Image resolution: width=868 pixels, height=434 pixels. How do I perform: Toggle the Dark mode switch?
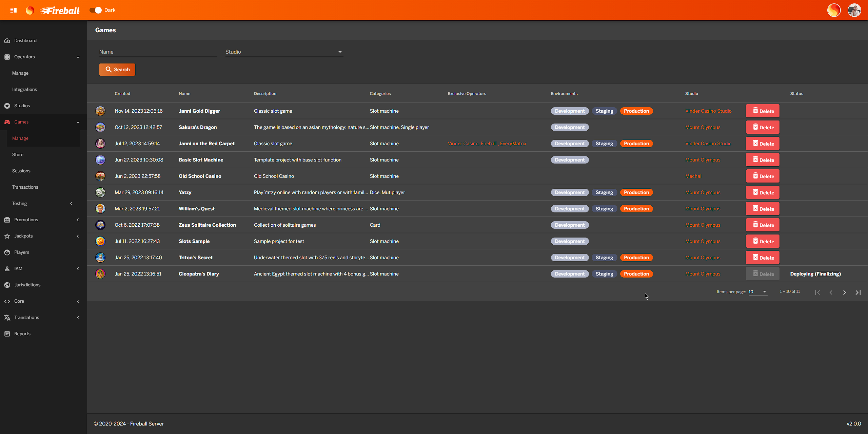[x=96, y=10]
